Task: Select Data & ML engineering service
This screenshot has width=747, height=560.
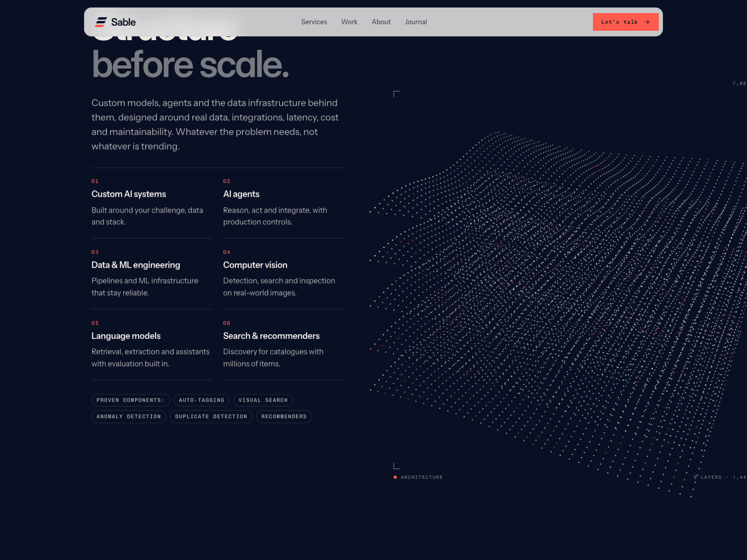Action: 136,265
